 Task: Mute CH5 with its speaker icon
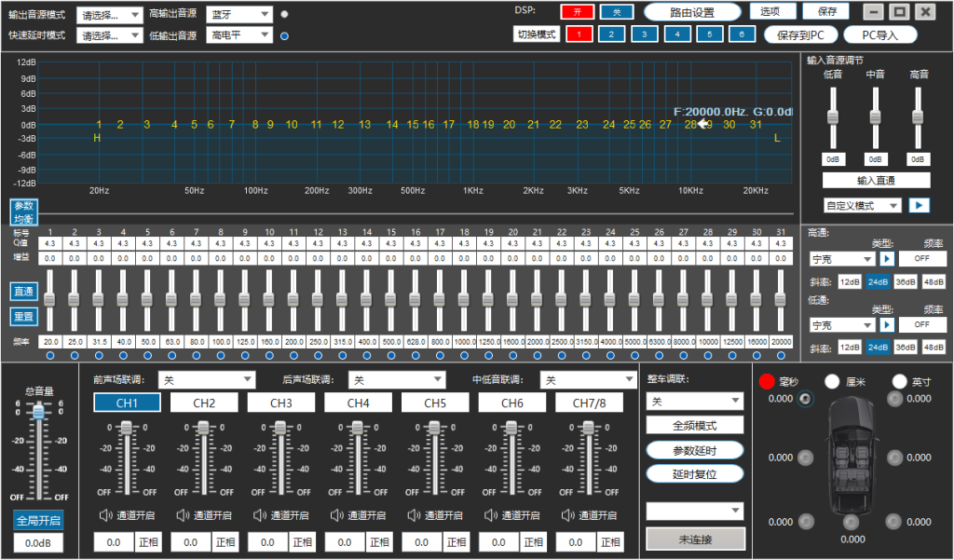pyautogui.click(x=414, y=515)
